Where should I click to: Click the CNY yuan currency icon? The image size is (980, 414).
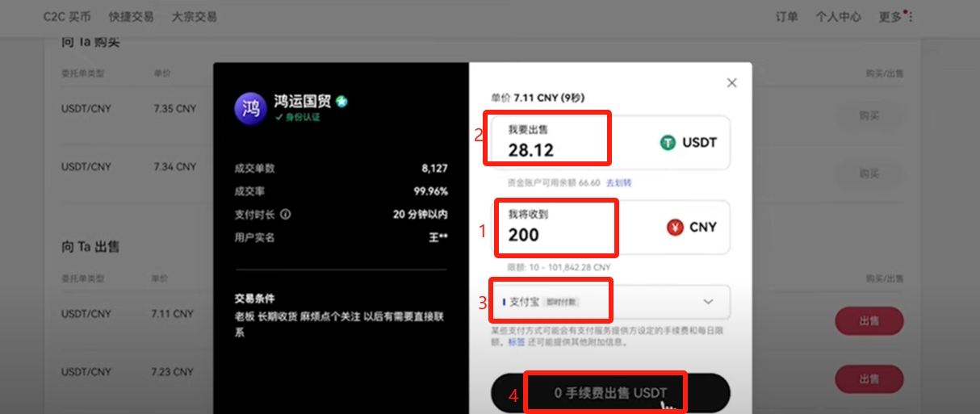point(675,228)
